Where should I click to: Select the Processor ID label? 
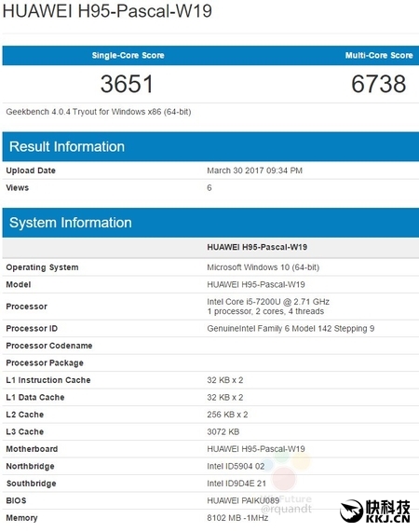pos(32,329)
